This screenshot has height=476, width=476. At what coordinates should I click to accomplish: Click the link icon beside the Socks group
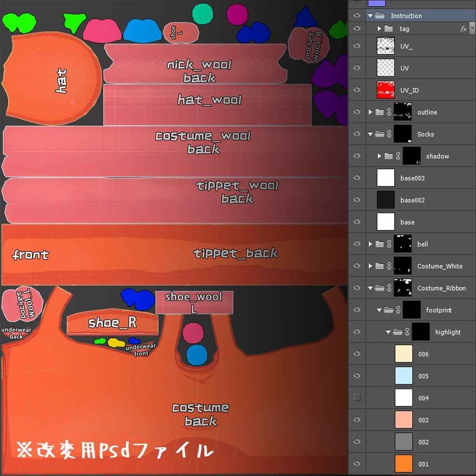tap(389, 134)
